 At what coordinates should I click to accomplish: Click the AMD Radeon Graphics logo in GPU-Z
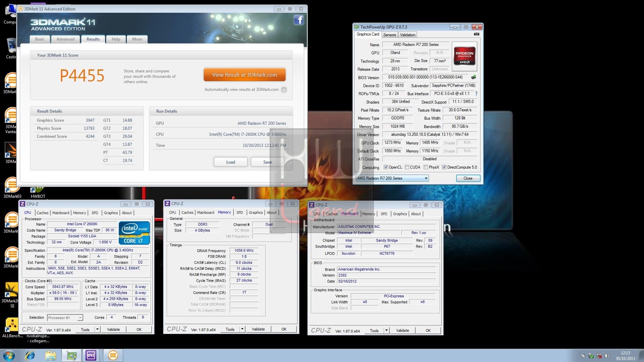point(464,56)
